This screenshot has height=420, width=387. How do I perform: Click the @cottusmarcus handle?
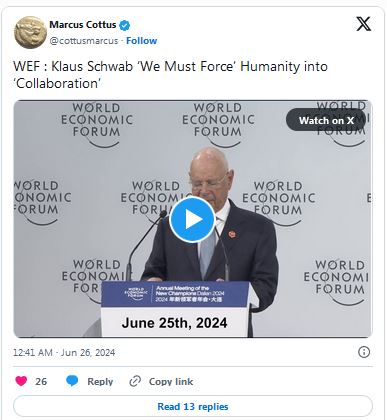pos(84,41)
